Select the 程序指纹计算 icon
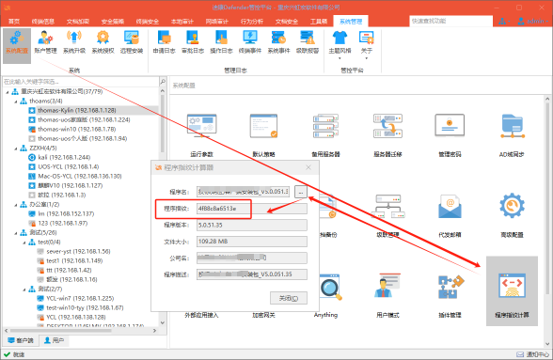Viewport: 553px width, 360px height. point(512,291)
